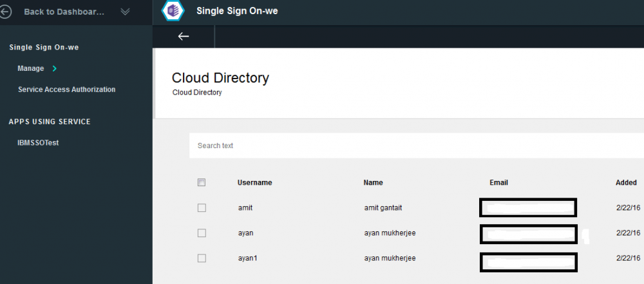Screen dimensions: 644x284
Task: Sort by the Username column header
Action: click(254, 183)
